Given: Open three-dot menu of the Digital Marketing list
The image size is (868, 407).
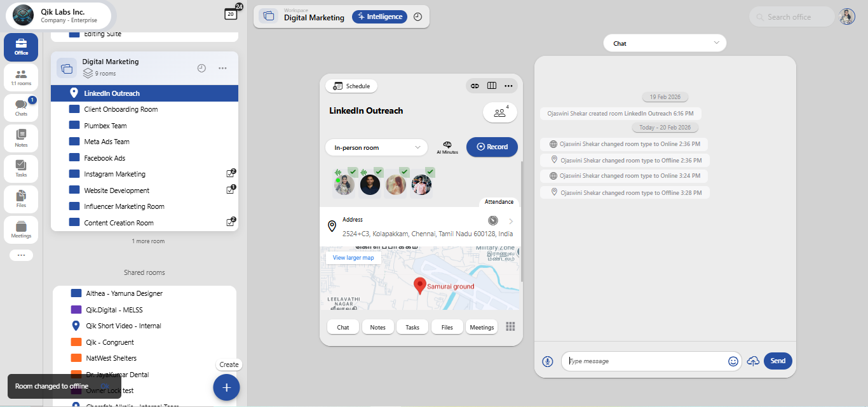Looking at the screenshot, I should tap(222, 68).
